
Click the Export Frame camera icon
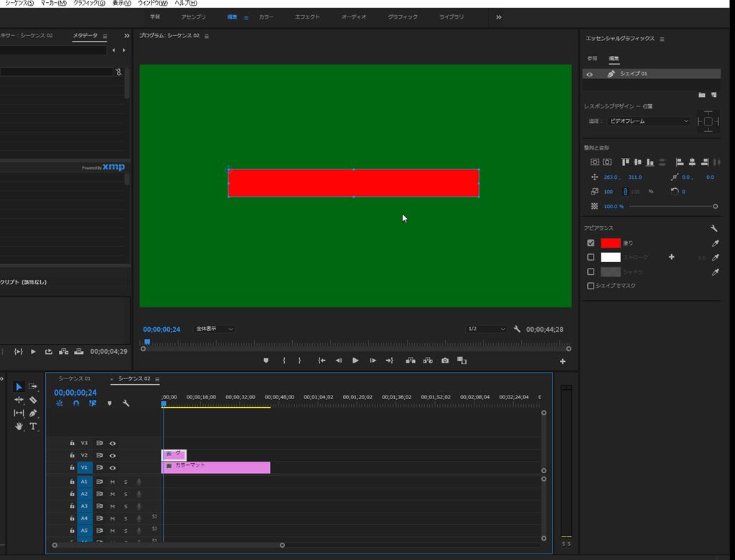click(x=445, y=360)
